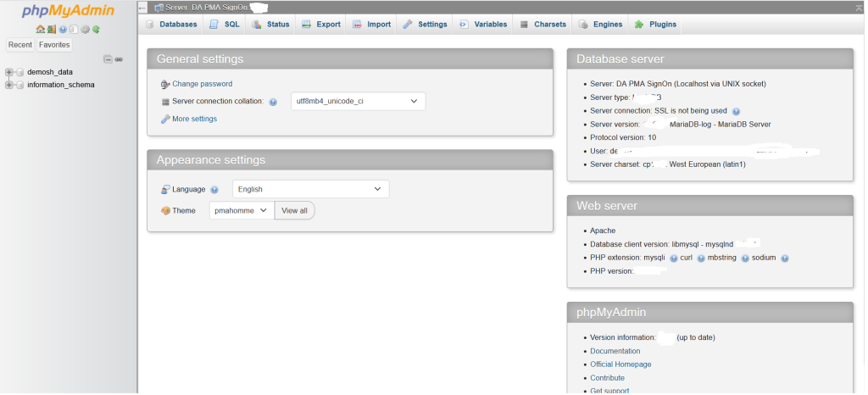Click the help icon after the sodium extension
The width and height of the screenshot is (868, 395).
[784, 259]
